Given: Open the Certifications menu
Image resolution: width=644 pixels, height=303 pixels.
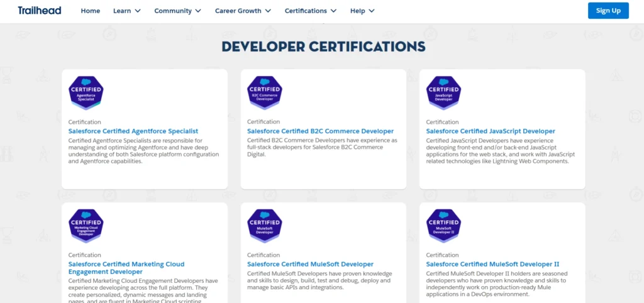Looking at the screenshot, I should [x=311, y=11].
